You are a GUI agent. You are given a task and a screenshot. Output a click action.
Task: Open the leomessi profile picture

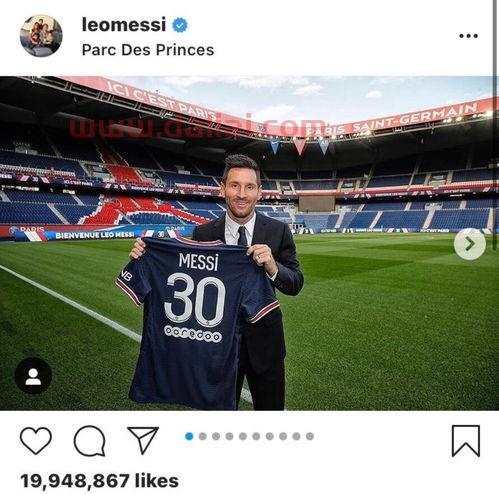point(41,36)
